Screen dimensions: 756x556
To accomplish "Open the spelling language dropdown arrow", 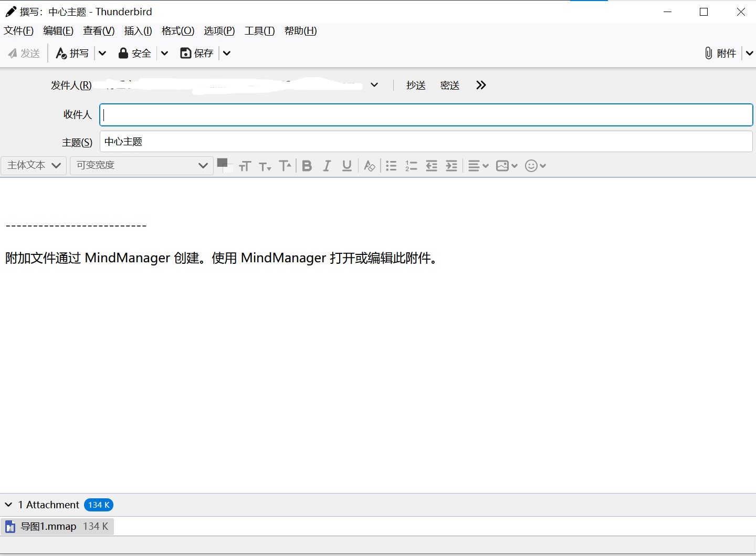I will [102, 53].
